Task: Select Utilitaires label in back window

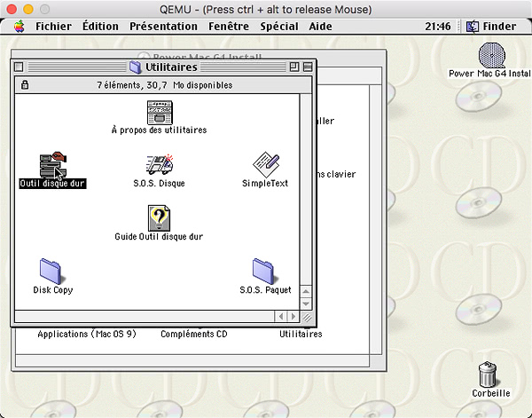Action: tap(301, 334)
